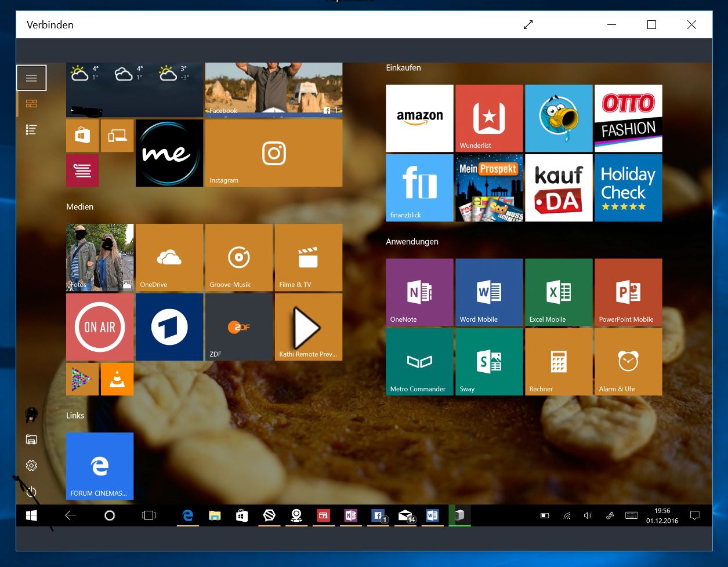
Task: Open the Facebook live tile
Action: tap(274, 90)
